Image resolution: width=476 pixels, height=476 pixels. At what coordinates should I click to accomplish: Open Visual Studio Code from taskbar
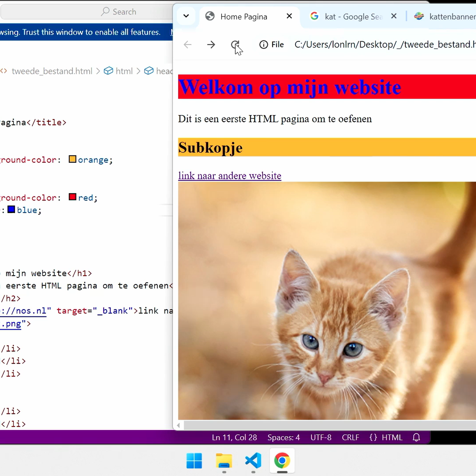point(253,461)
